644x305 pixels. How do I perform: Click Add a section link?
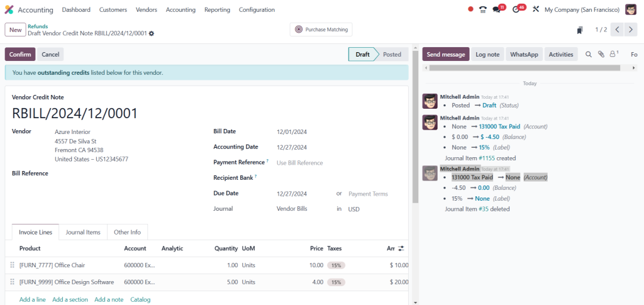(70, 300)
